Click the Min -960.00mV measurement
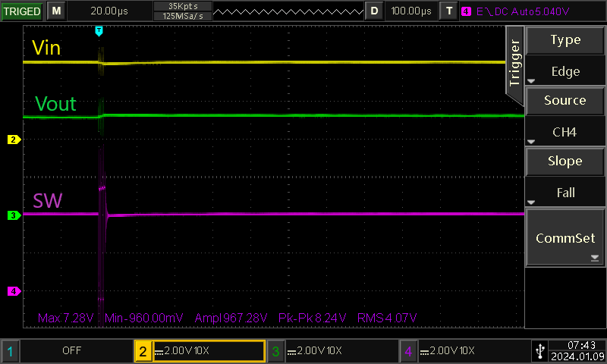 coord(143,318)
